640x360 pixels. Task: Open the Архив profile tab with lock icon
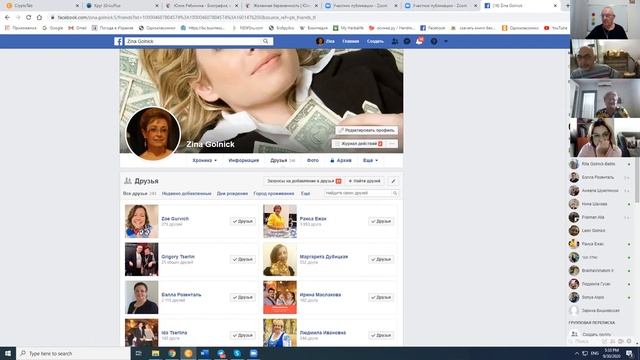(x=340, y=160)
